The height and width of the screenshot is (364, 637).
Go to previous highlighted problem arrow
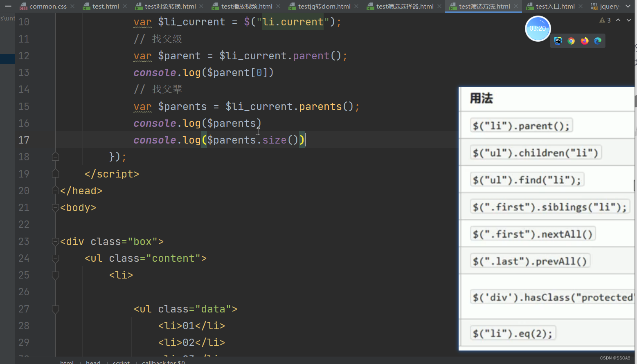(618, 20)
